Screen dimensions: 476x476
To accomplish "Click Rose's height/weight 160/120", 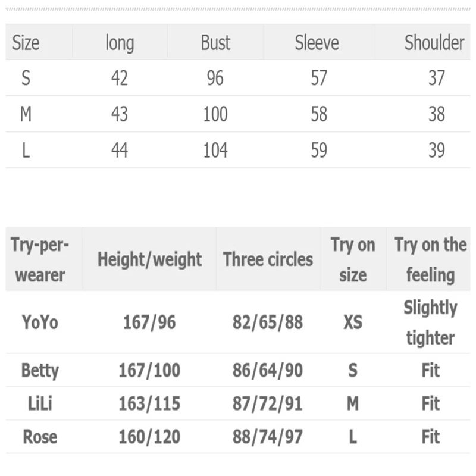I will 149,437.
